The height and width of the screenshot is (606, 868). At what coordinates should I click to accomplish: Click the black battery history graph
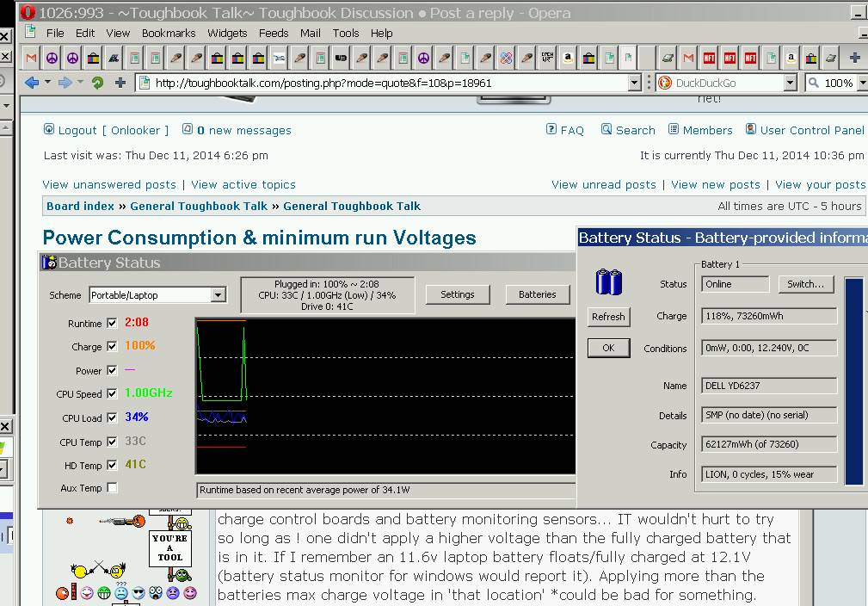386,396
